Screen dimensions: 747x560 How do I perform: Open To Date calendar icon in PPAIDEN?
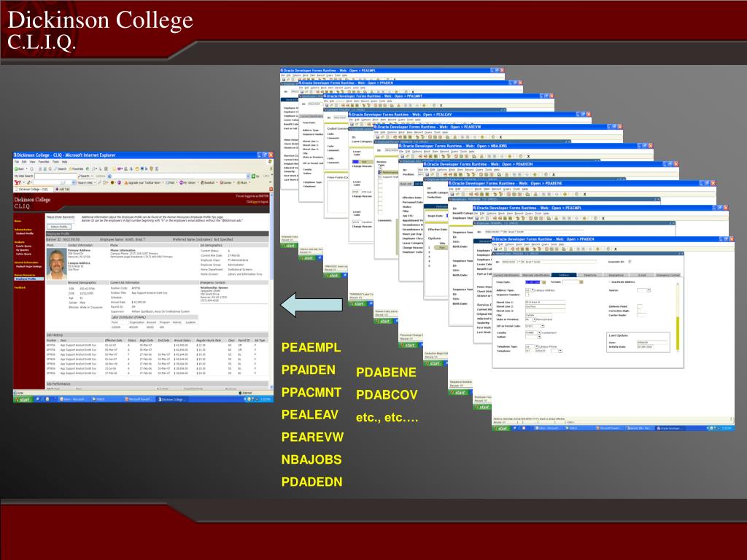[581, 282]
